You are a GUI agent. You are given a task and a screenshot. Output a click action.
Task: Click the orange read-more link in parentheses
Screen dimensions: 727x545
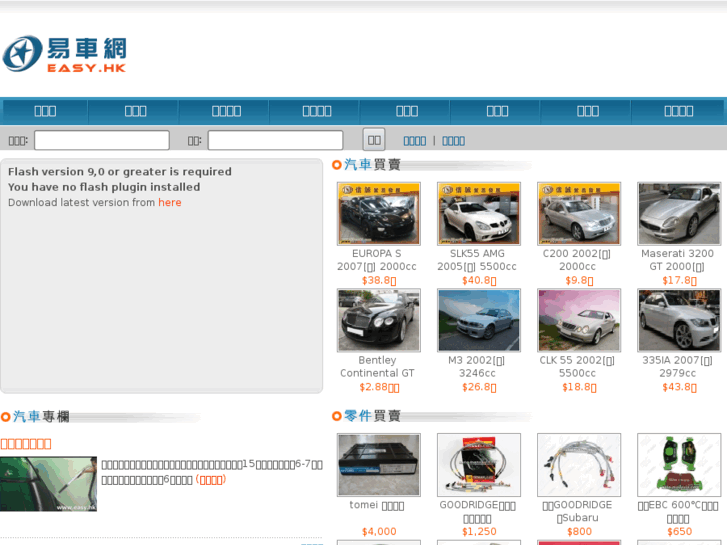coord(210,480)
